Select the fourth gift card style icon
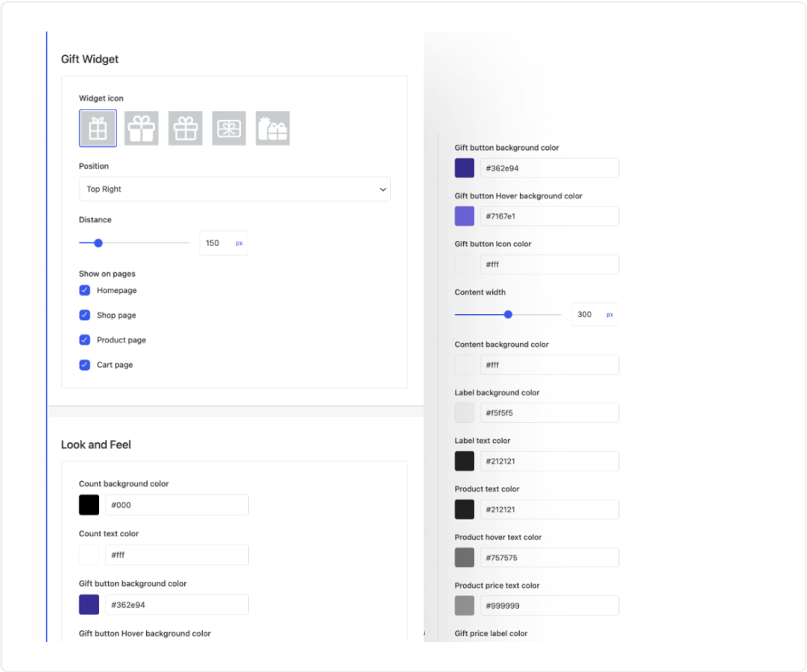 (229, 128)
